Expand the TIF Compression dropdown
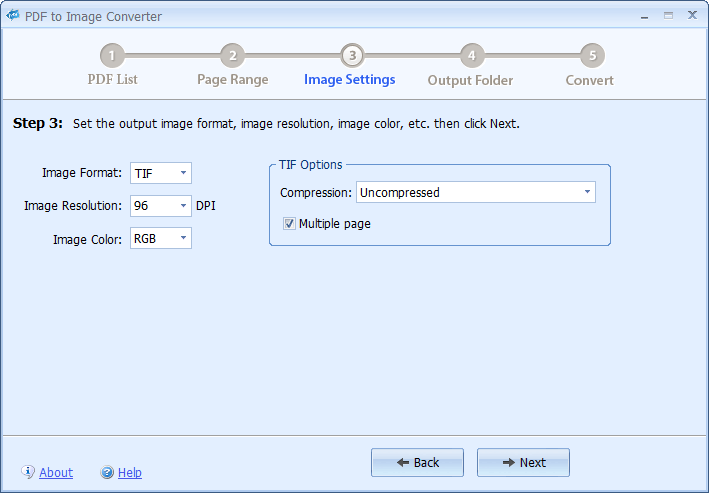This screenshot has height=493, width=709. tap(586, 192)
